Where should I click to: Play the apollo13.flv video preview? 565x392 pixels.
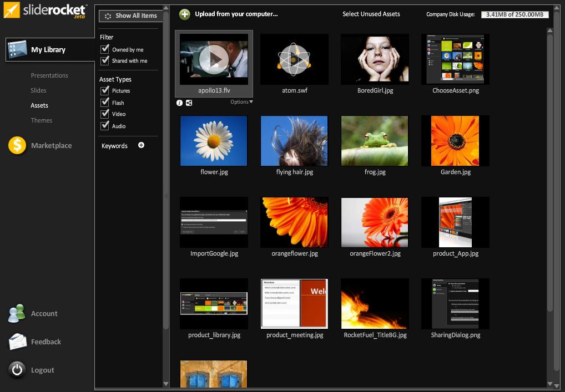click(214, 59)
